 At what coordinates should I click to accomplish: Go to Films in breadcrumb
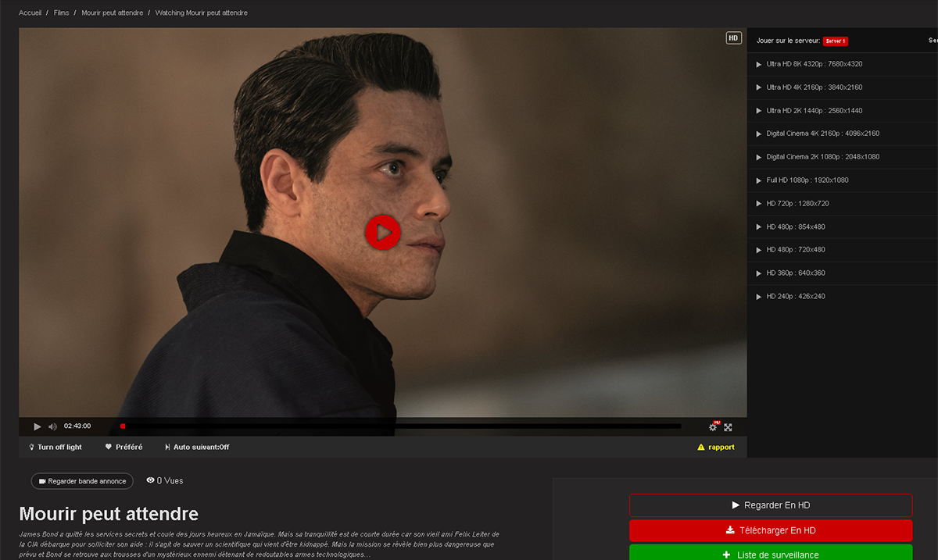click(61, 13)
